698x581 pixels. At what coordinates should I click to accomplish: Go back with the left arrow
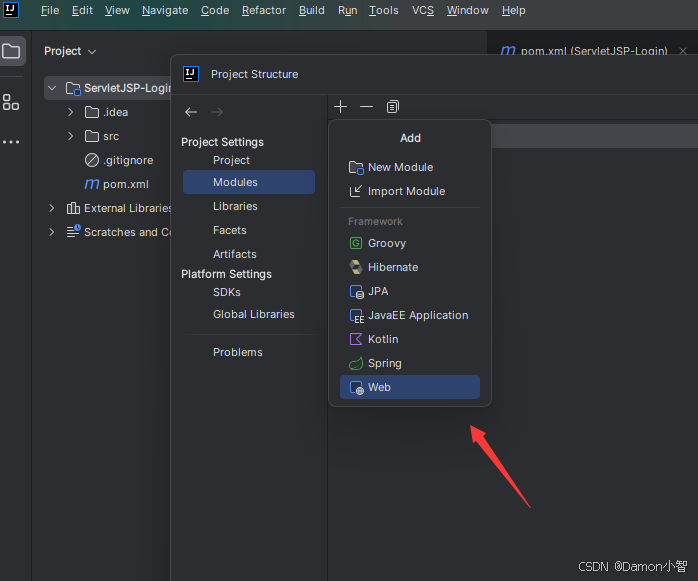[191, 112]
